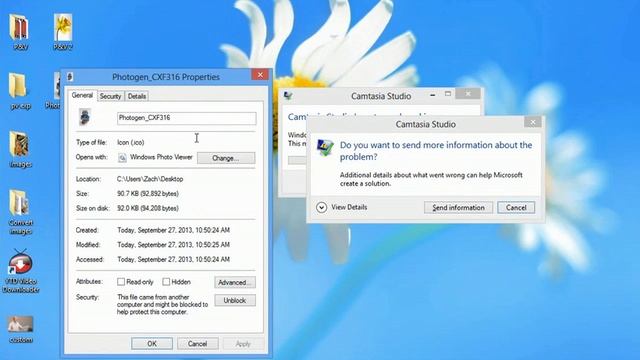This screenshot has width=640, height=360.
Task: Open the YTD Video Downloader desktop shortcut
Action: pos(20,270)
